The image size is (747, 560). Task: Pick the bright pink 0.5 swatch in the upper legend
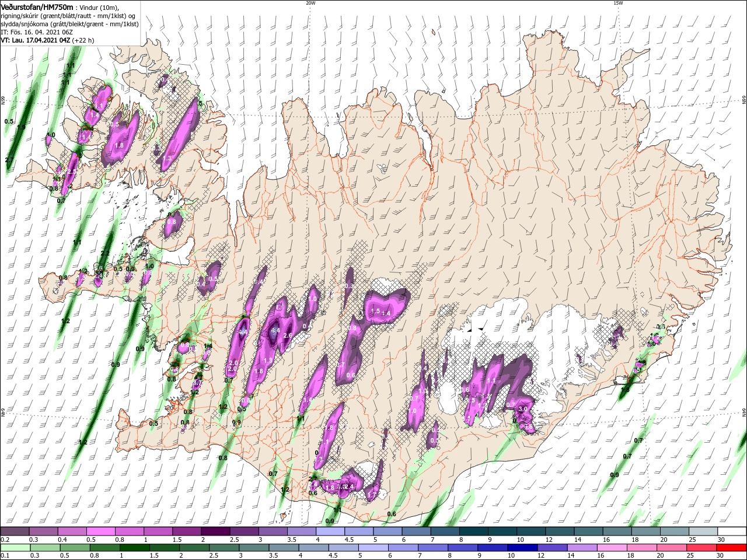[100, 531]
